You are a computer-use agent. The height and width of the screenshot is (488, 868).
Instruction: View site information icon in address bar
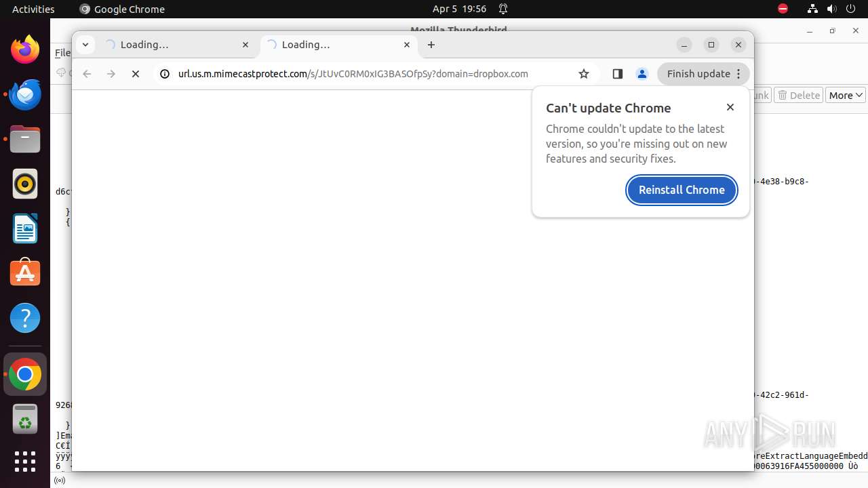point(164,74)
